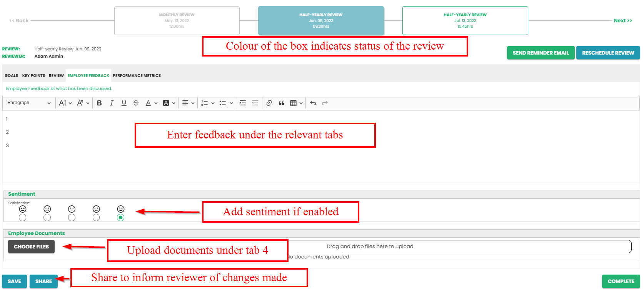This screenshot has width=644, height=290.
Task: Apply strikethrough formatting
Action: pos(136,103)
